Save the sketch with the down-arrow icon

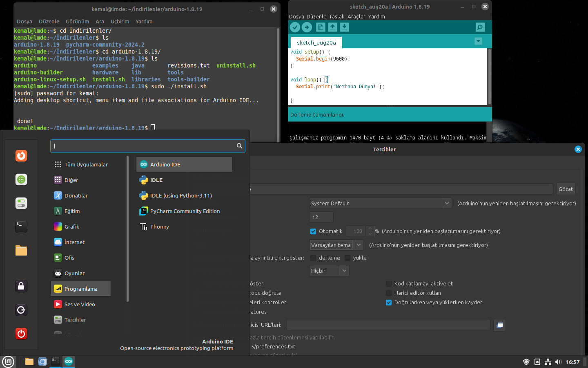[x=344, y=27]
